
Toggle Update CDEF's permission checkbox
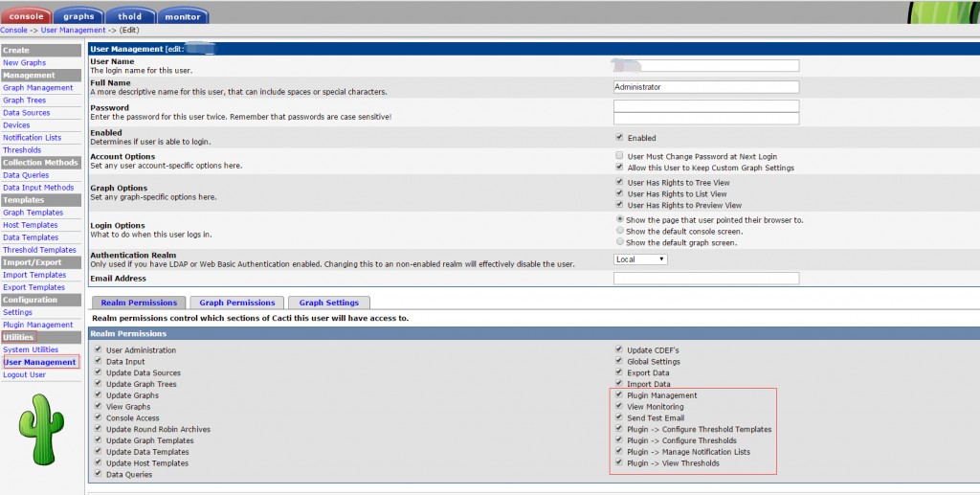(619, 349)
